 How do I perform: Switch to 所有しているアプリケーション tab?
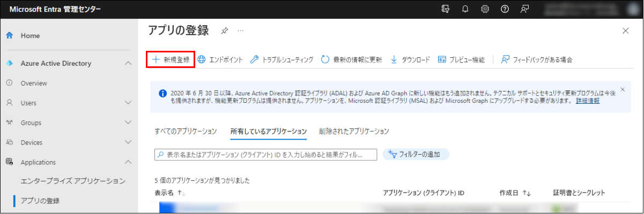point(269,131)
